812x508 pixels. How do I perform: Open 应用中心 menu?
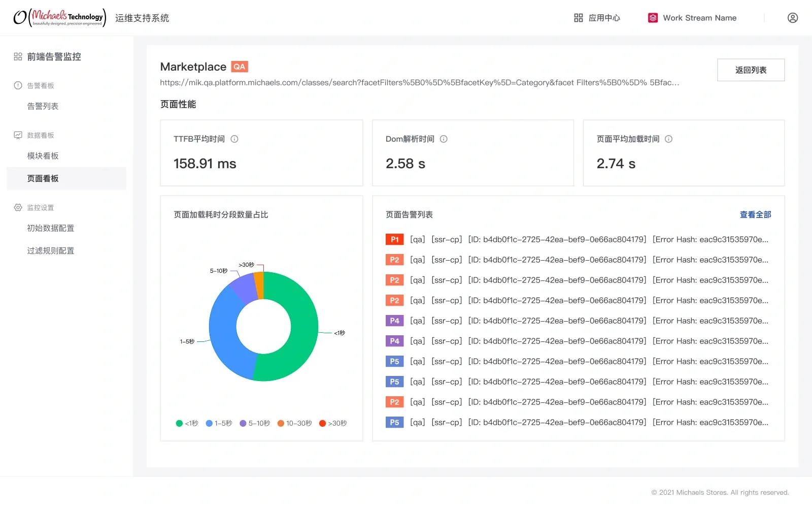[597, 18]
